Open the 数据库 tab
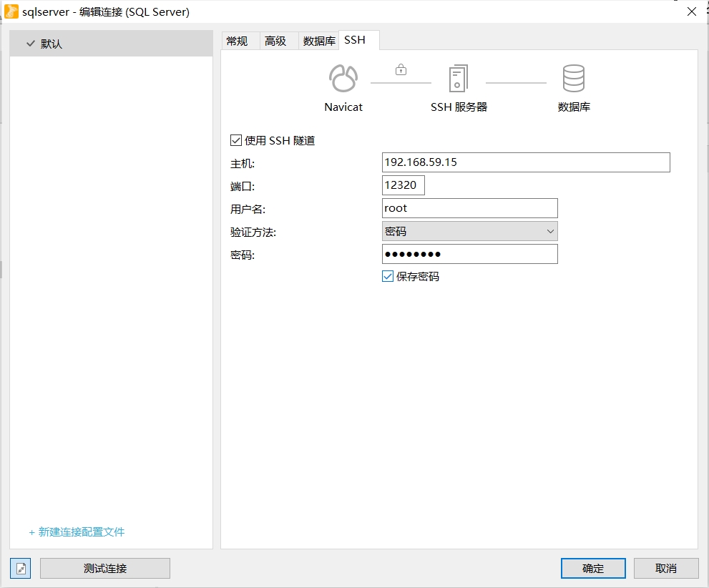 point(319,41)
